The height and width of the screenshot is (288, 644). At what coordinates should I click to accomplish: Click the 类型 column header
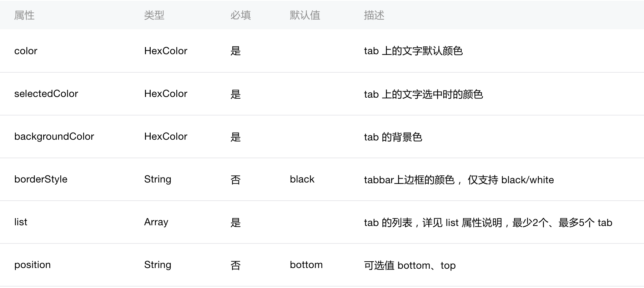coord(154,15)
